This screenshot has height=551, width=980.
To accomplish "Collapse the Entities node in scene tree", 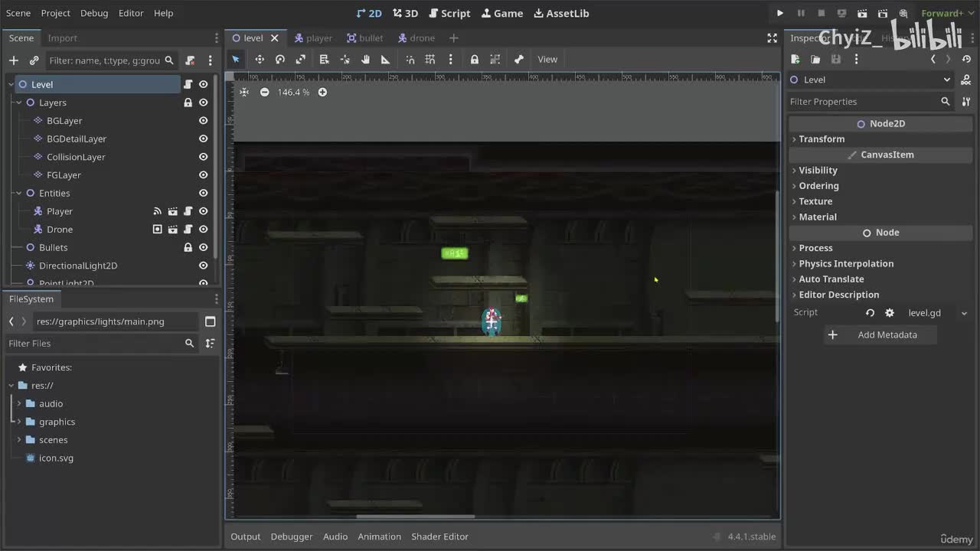I will coord(19,193).
